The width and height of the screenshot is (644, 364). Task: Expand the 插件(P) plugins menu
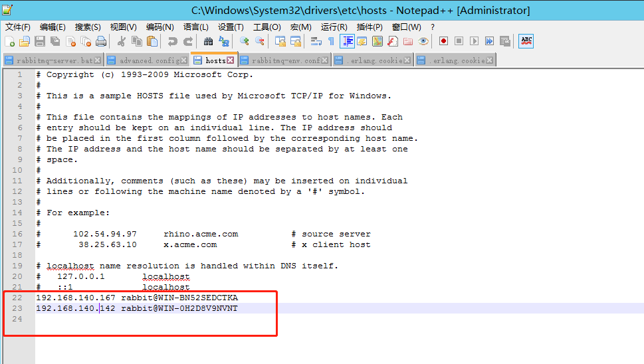click(370, 27)
